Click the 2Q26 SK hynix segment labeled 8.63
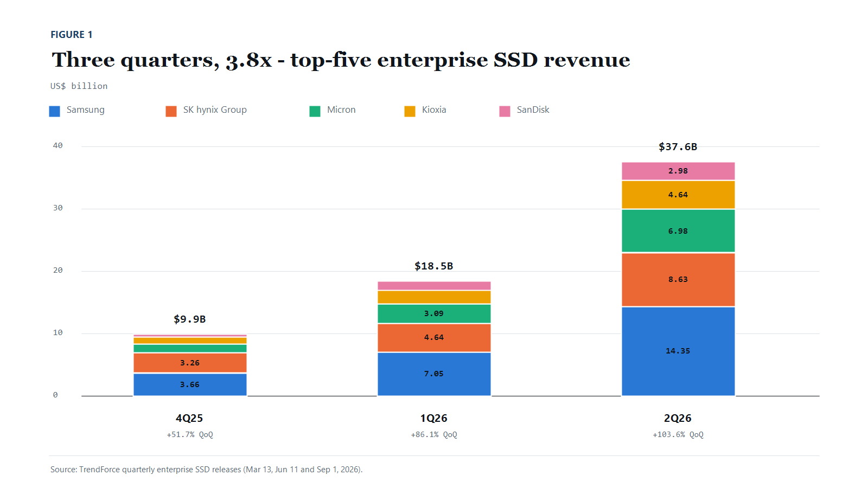The width and height of the screenshot is (868, 488). [x=678, y=280]
